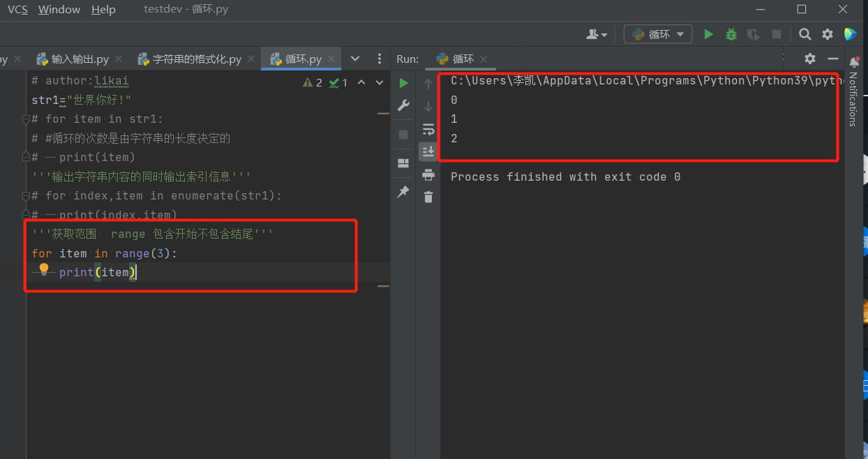Viewport: 868px width, 459px height.
Task: Open the Window menu
Action: 59,10
